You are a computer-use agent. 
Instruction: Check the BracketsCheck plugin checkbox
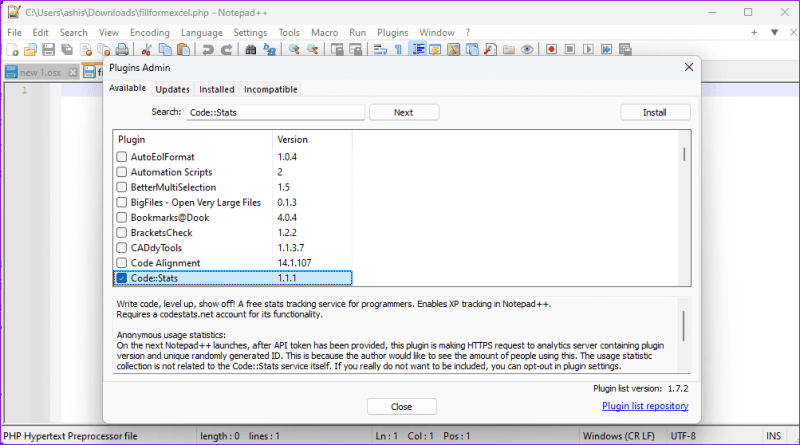pyautogui.click(x=121, y=233)
